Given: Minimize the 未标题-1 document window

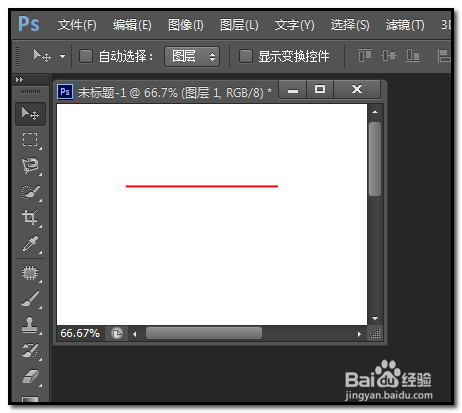Looking at the screenshot, I should click(x=293, y=90).
